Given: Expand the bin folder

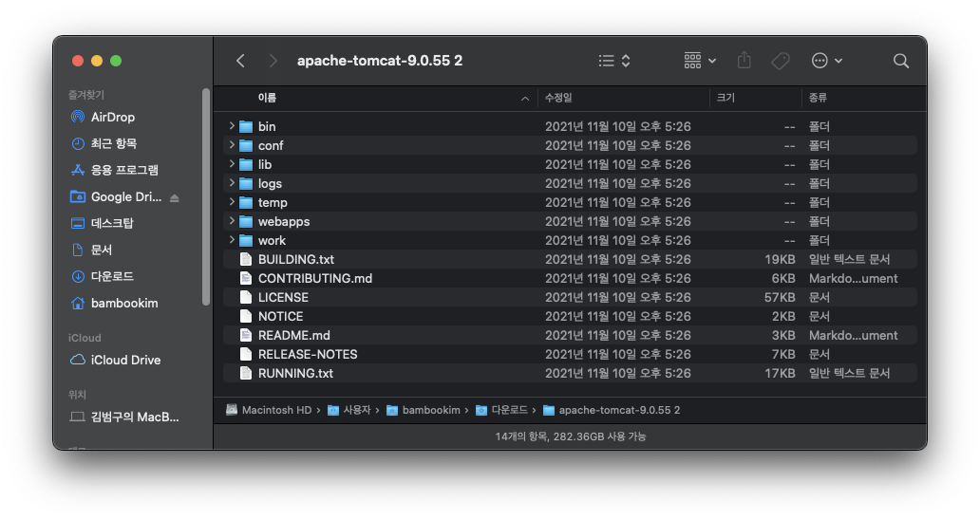Looking at the screenshot, I should (232, 126).
